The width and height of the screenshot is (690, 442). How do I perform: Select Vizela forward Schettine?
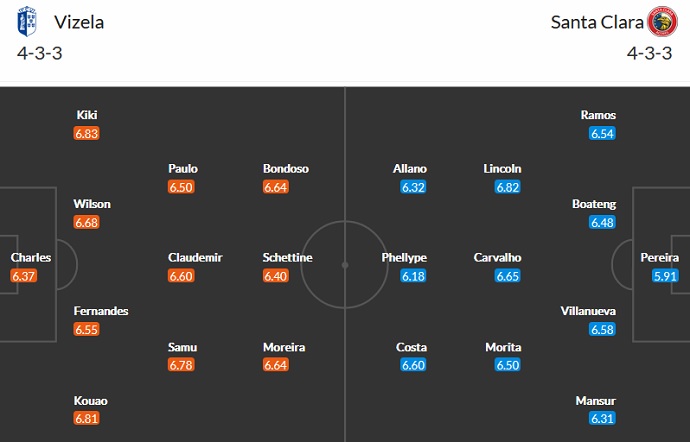click(287, 258)
